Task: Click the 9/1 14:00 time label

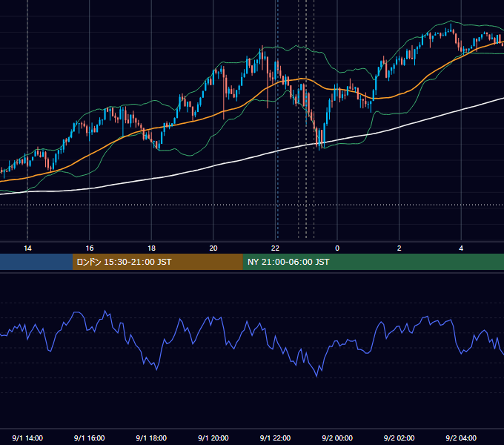Action: [27, 438]
